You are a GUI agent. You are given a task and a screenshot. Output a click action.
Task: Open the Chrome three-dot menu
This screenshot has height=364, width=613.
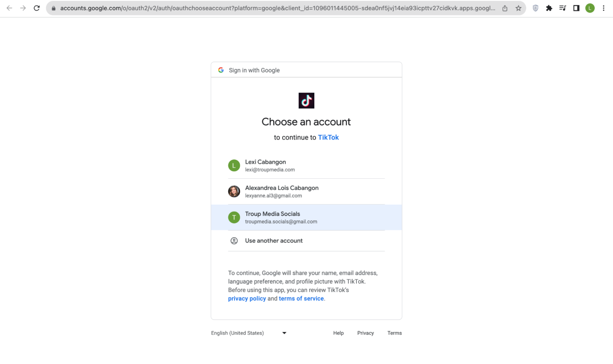point(604,8)
